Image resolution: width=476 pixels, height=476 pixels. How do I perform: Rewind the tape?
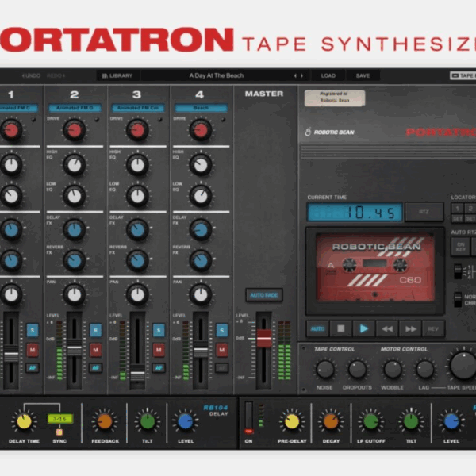point(387,328)
